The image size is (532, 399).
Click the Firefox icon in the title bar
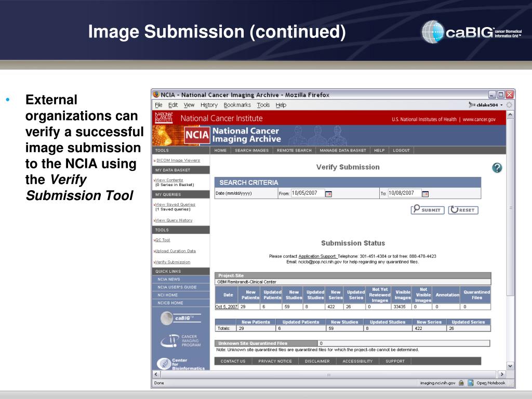[x=156, y=95]
